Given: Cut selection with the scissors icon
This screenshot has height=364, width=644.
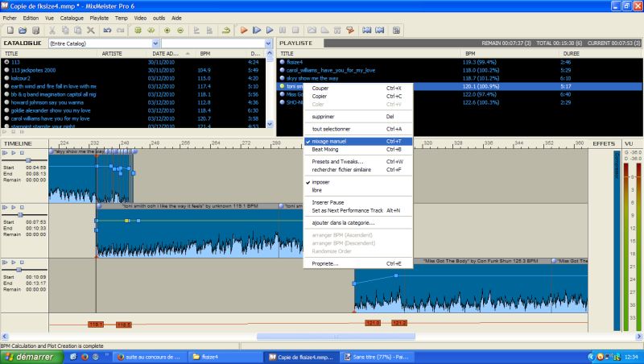Looking at the screenshot, I should point(52,31).
